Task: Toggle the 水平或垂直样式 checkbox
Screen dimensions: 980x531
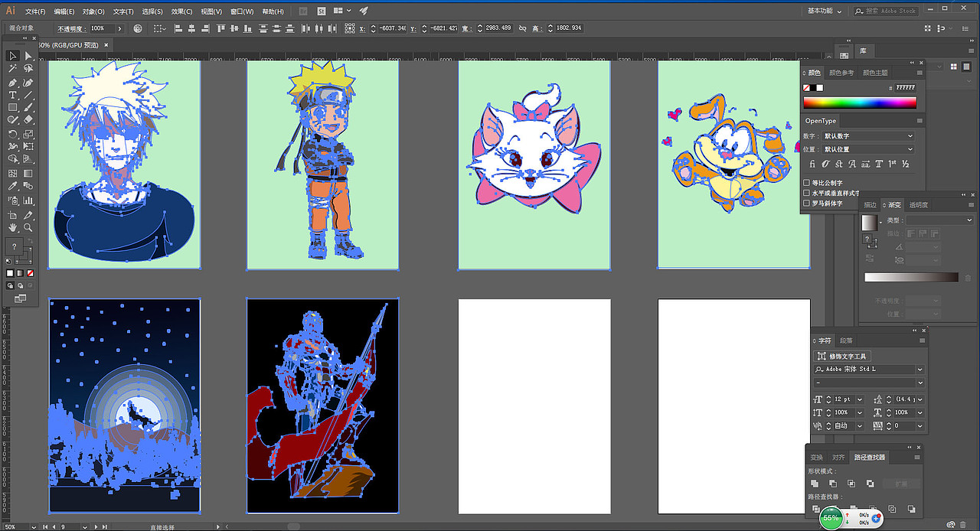Action: (807, 193)
